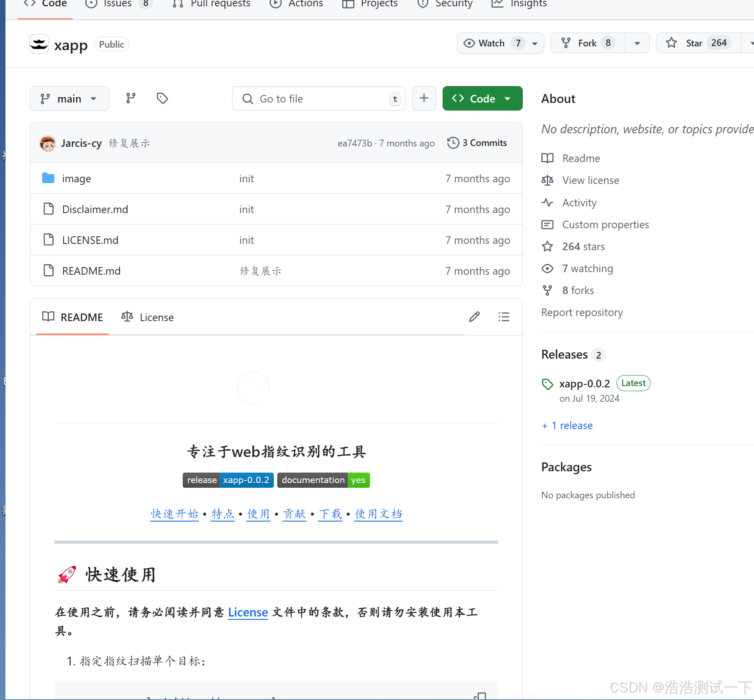The width and height of the screenshot is (754, 700).
Task: Open the 使用文档 link
Action: click(378, 514)
